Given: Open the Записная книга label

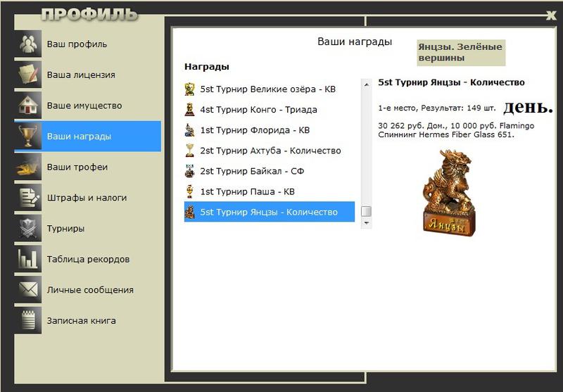Looking at the screenshot, I should [81, 320].
